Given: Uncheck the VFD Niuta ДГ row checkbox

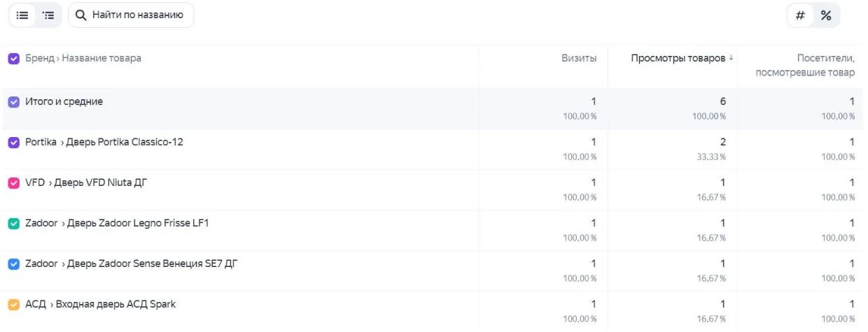Looking at the screenshot, I should click(13, 183).
